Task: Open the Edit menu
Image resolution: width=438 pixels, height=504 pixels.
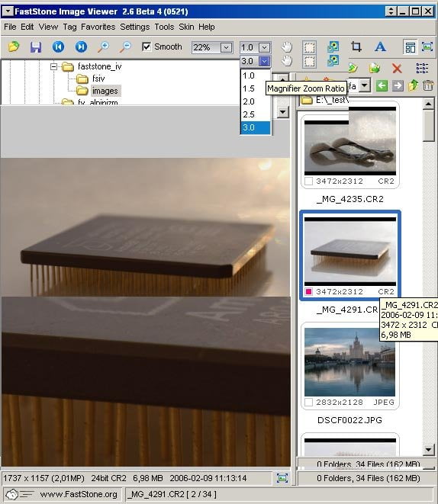Action: point(27,27)
